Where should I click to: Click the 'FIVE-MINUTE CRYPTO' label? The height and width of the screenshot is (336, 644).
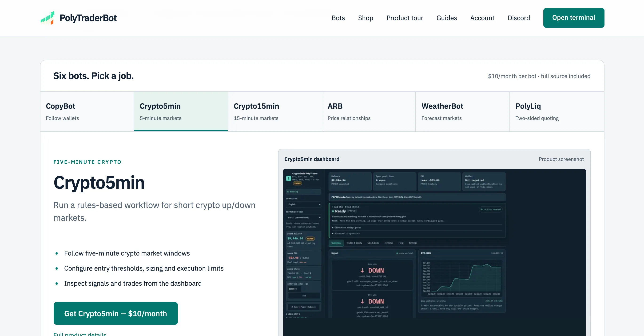[87, 162]
